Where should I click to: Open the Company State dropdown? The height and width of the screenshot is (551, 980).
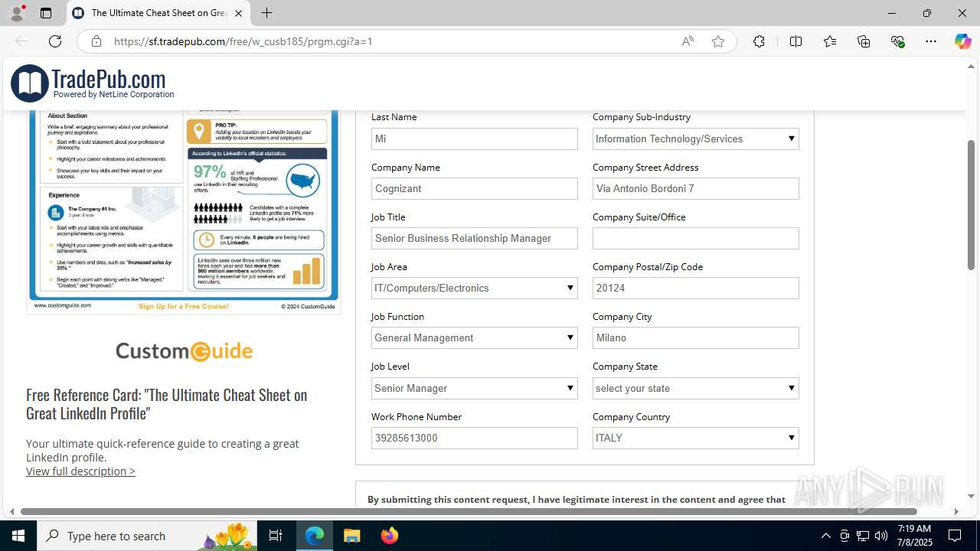point(695,388)
